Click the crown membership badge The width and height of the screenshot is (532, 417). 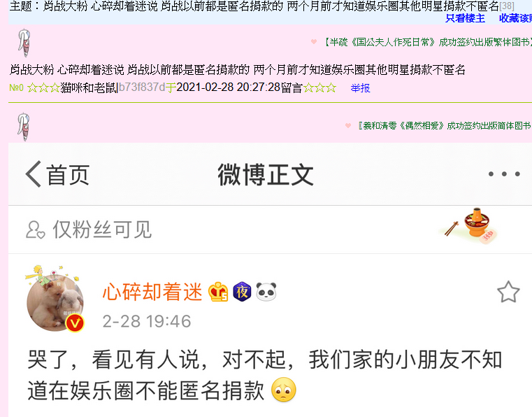tap(218, 292)
